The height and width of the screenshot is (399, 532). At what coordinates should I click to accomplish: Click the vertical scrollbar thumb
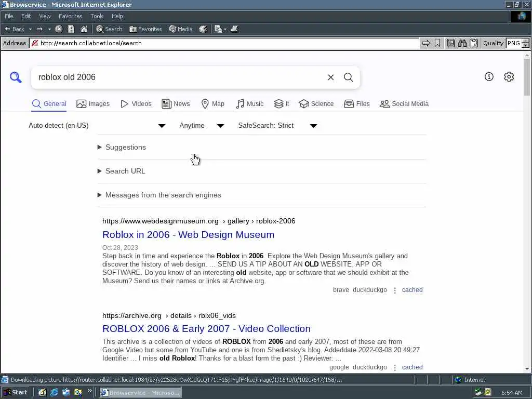(x=527, y=77)
